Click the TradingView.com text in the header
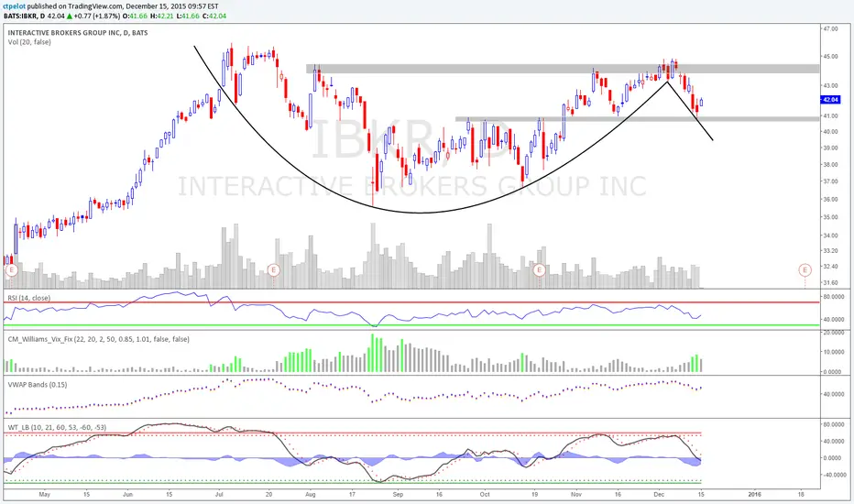 click(94, 6)
